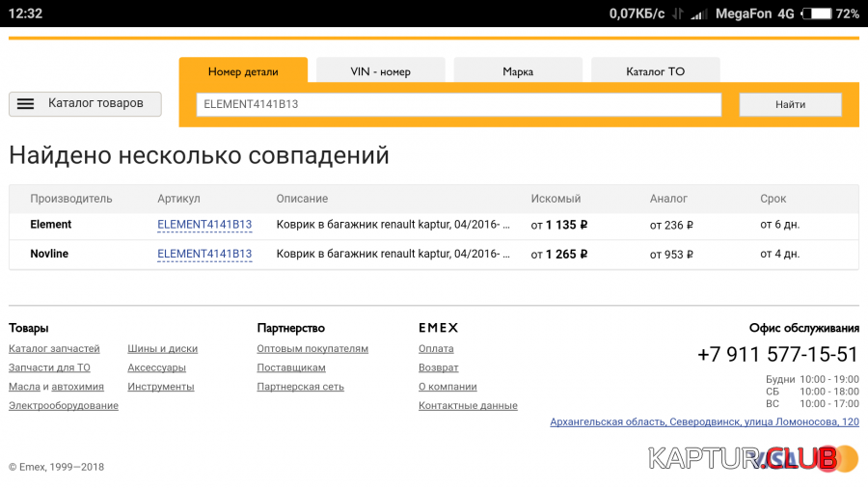Open the hamburger menu icon in Каталог товаров
The height and width of the screenshot is (488, 868).
(x=25, y=104)
